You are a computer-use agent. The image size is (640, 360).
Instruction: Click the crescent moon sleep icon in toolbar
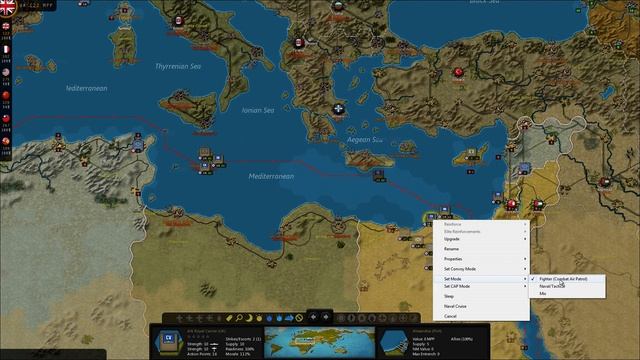point(249,318)
